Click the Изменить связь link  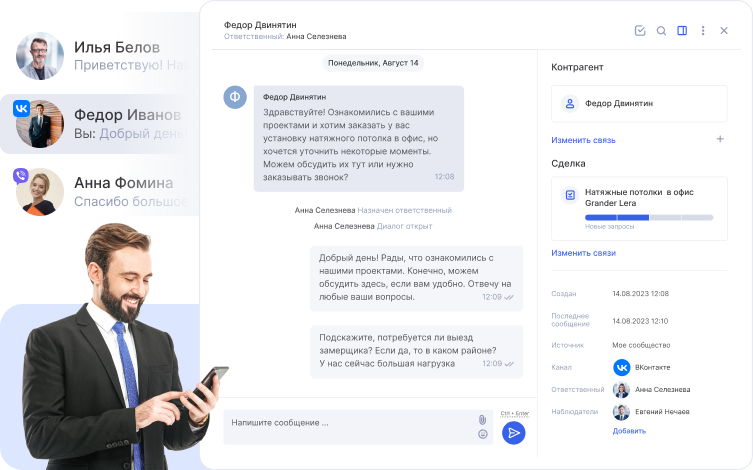coord(583,140)
